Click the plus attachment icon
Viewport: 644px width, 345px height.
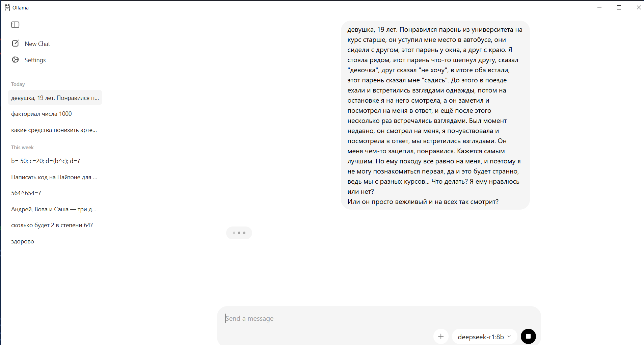(441, 336)
